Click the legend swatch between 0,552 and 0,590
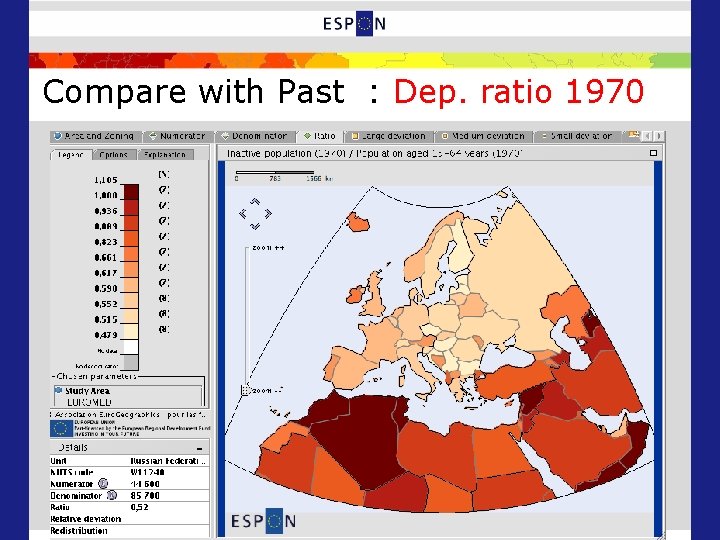 click(x=131, y=300)
